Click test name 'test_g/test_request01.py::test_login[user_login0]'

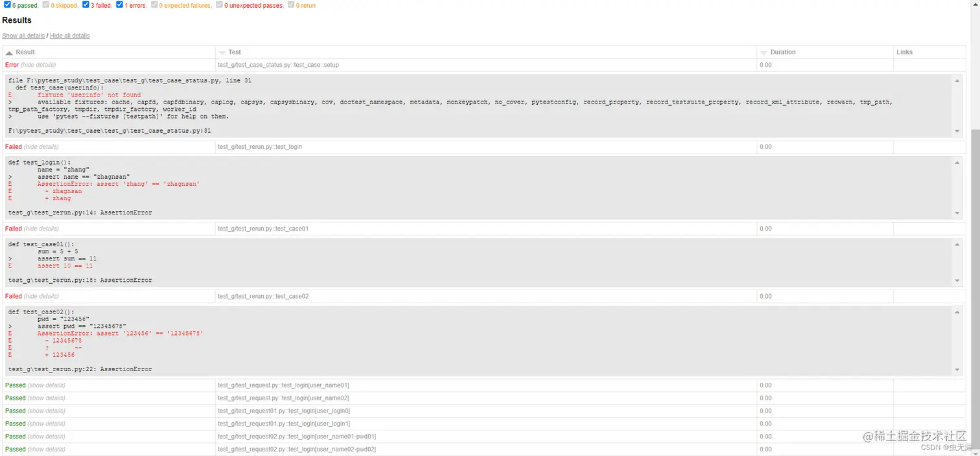tap(284, 411)
